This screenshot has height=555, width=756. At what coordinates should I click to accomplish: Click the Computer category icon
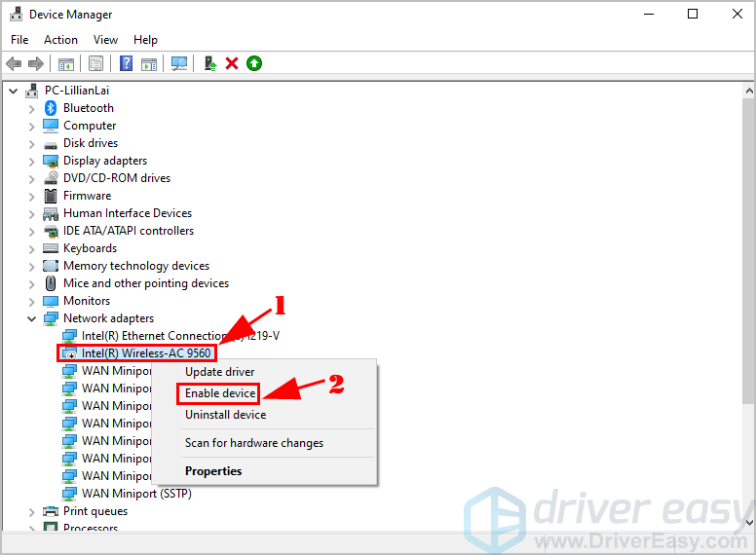(50, 126)
